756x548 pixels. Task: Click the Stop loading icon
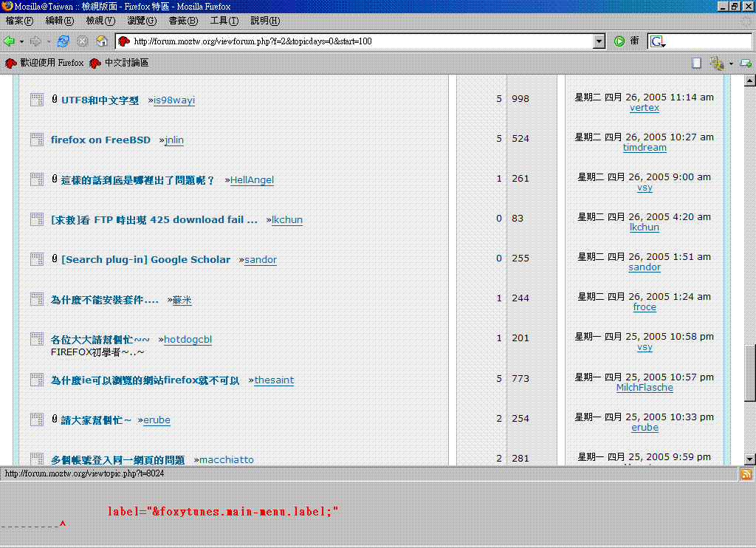[83, 41]
